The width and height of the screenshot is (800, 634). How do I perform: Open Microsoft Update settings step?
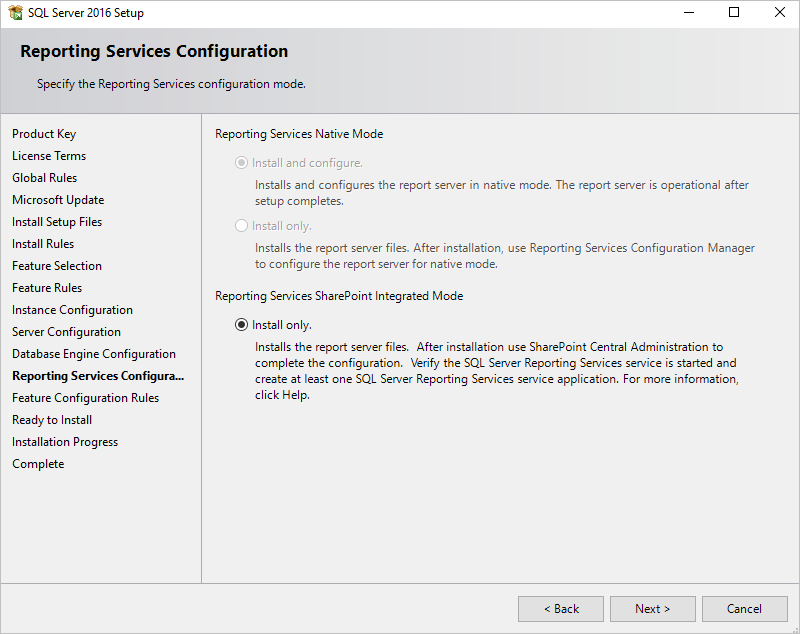click(56, 199)
